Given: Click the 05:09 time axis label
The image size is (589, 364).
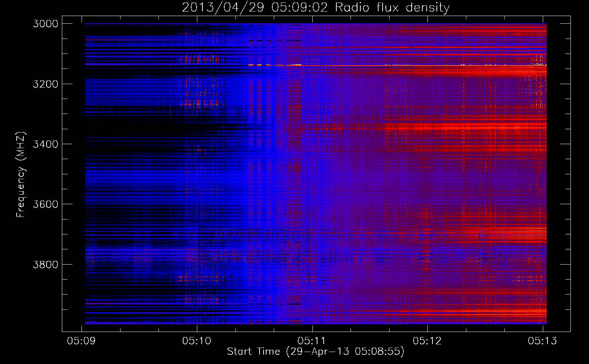Looking at the screenshot, I should [82, 341].
